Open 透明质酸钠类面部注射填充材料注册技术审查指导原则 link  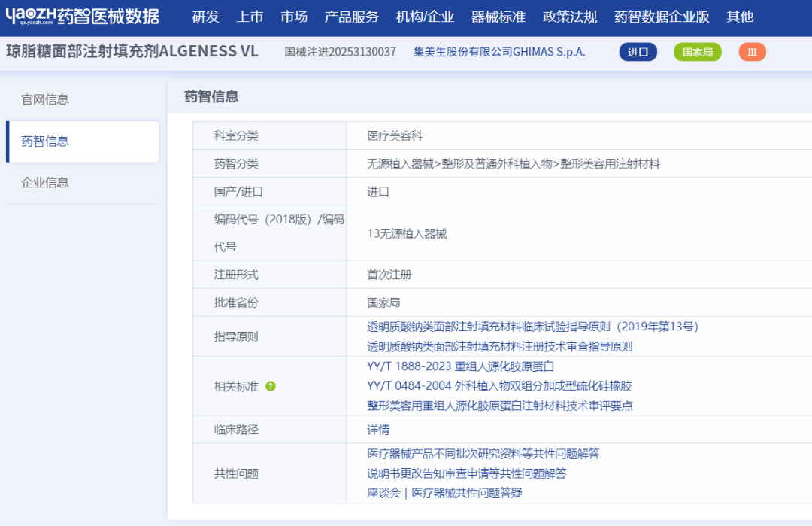coord(500,346)
